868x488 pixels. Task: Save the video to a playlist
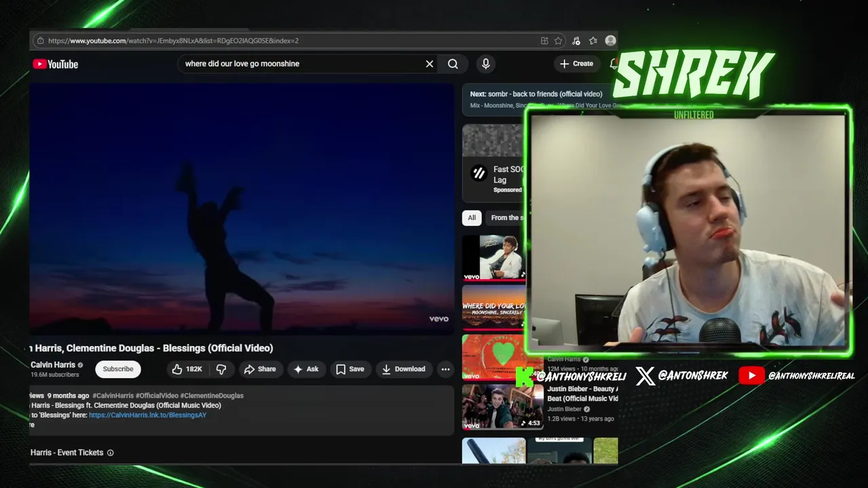click(350, 369)
